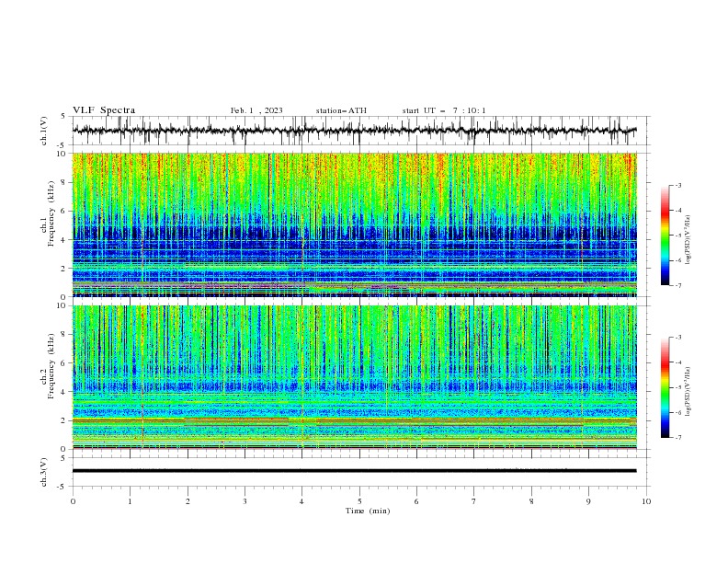Click the 'Time (min)' axis label

[368, 511]
